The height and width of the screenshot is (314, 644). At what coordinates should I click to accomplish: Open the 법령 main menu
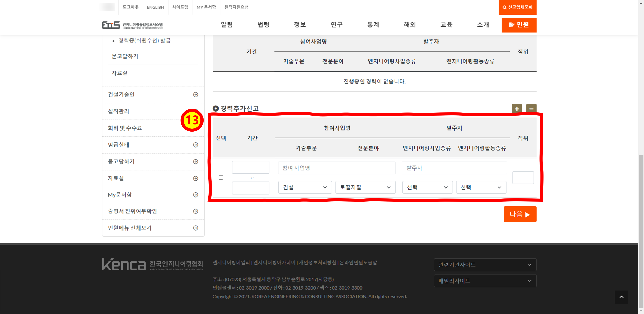(263, 25)
